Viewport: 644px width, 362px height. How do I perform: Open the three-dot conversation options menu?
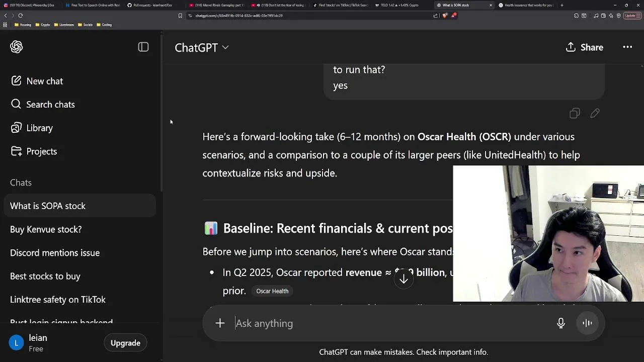coord(627,47)
